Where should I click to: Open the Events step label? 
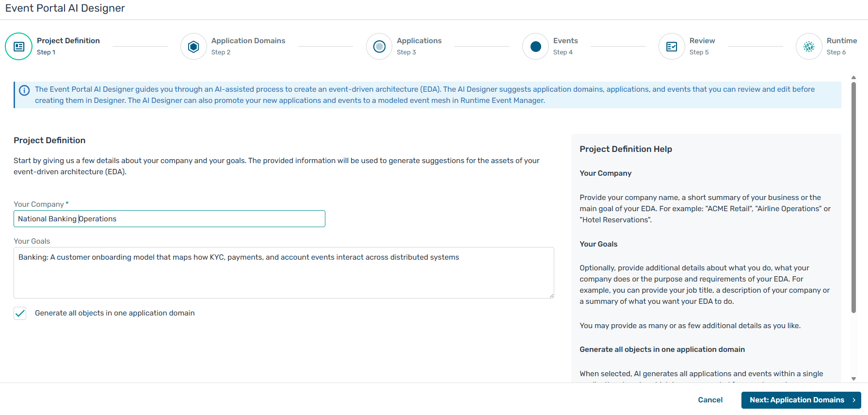[x=565, y=41]
